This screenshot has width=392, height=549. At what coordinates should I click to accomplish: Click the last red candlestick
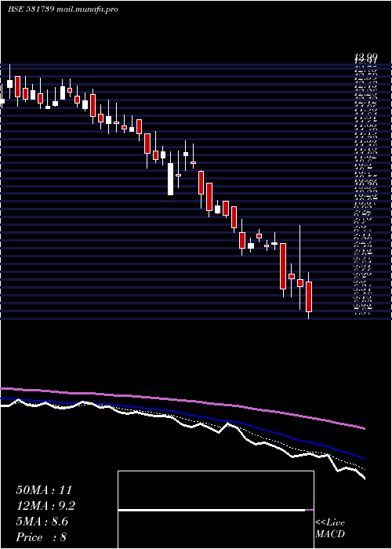(x=309, y=296)
